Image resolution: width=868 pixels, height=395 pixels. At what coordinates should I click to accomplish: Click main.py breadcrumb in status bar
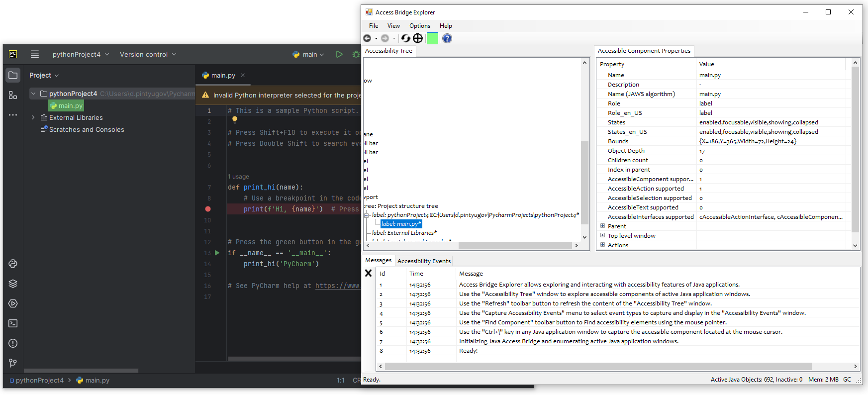tap(93, 380)
